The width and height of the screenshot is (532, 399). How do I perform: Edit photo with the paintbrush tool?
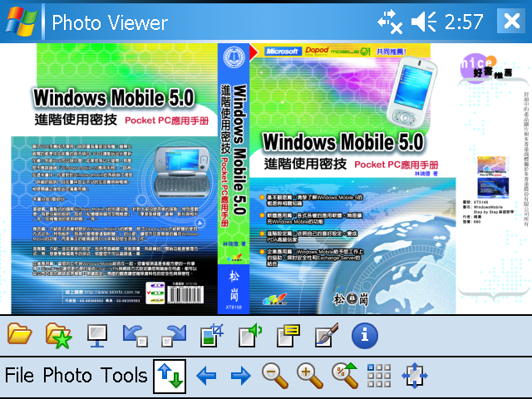[x=327, y=335]
